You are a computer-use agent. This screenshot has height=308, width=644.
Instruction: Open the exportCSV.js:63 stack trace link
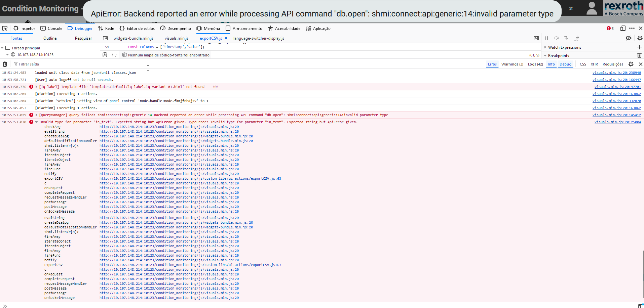(x=190, y=179)
